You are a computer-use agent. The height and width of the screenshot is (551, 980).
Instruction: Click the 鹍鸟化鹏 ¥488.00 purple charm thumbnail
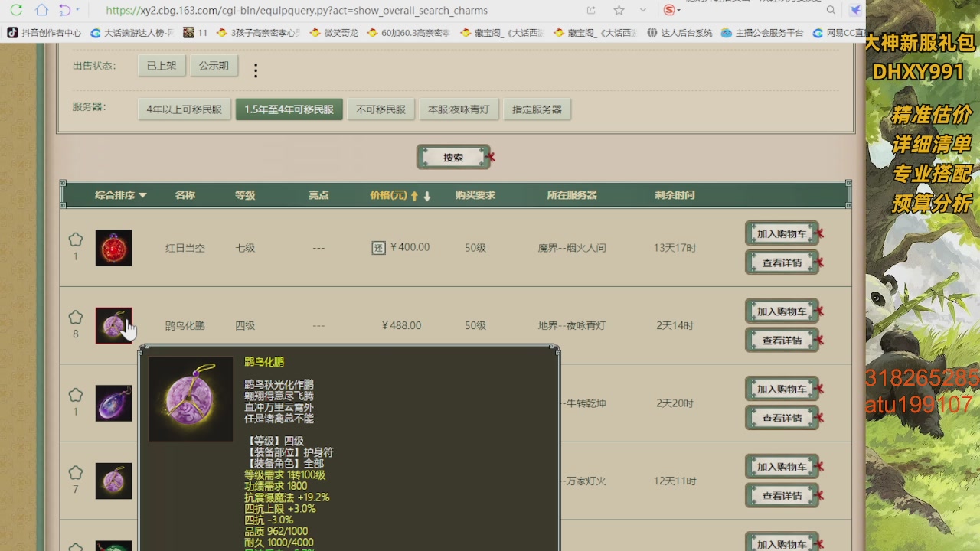pos(113,326)
